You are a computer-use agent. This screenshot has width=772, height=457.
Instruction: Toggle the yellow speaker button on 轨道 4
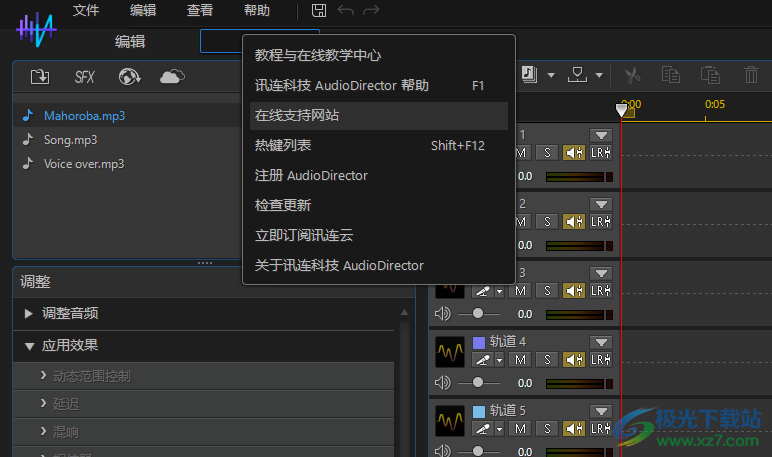tap(574, 360)
